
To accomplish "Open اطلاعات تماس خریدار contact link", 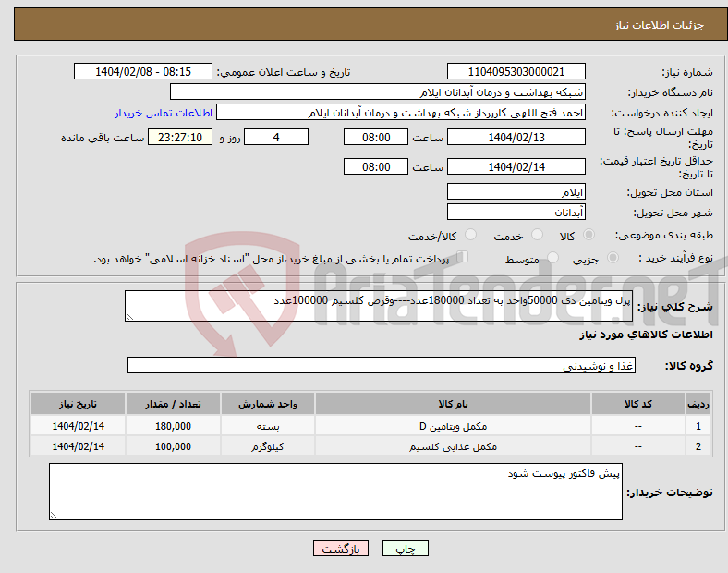I will [164, 113].
